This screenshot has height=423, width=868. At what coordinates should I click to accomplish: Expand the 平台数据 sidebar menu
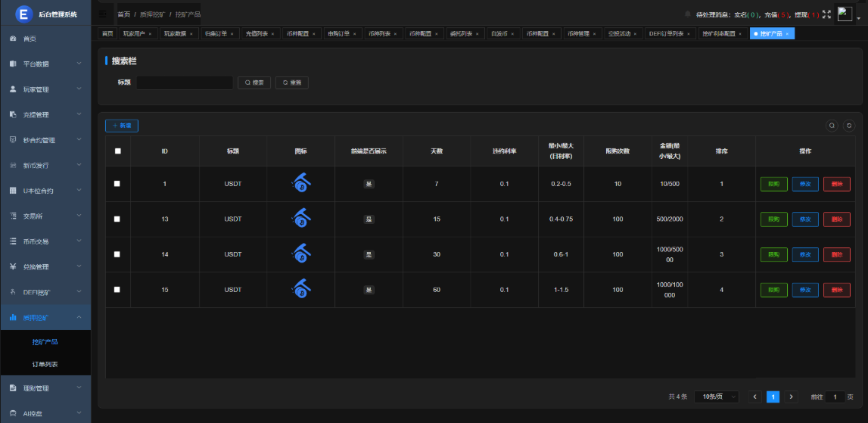[45, 64]
